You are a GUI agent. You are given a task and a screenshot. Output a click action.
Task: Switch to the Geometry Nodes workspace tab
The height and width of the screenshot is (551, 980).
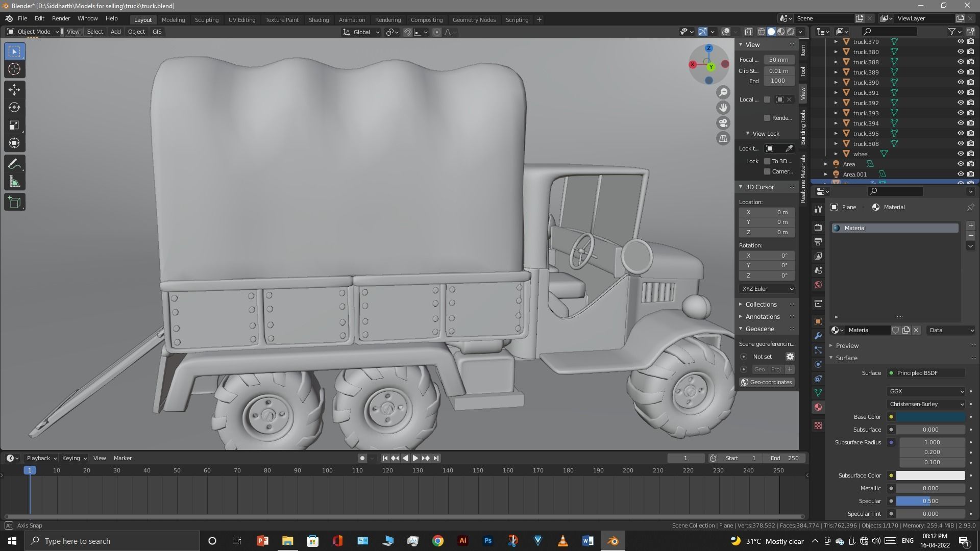474,20
